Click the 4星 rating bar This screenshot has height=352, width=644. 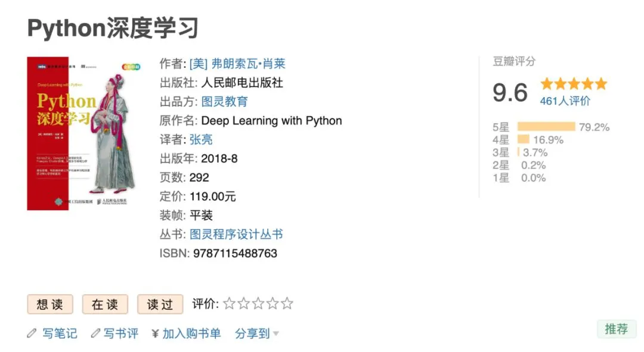point(524,139)
